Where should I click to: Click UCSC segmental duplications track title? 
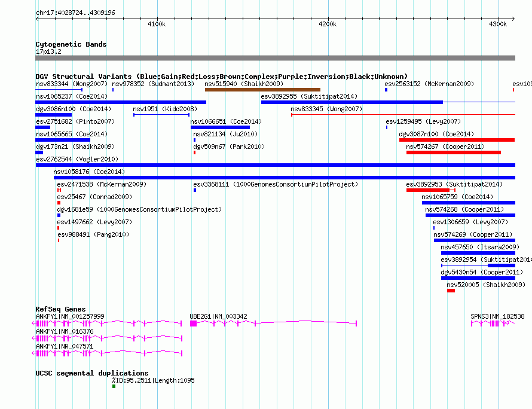pyautogui.click(x=92, y=373)
